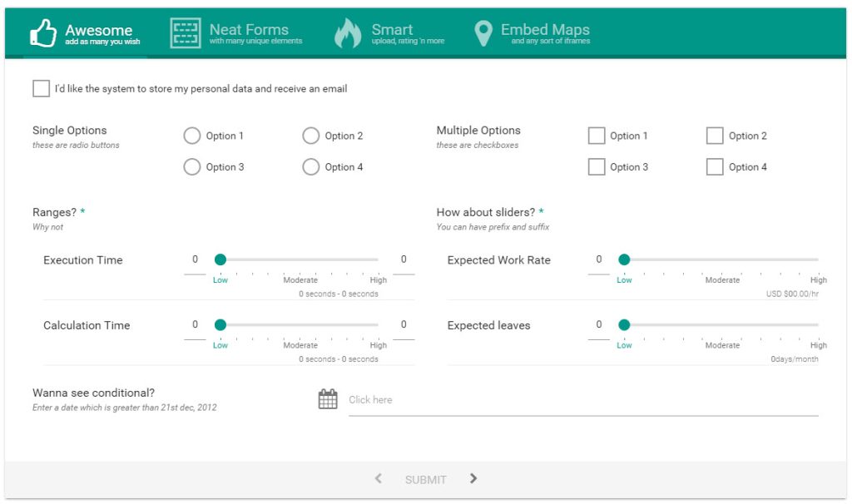Click the Expected Work Rate slider handle

[x=624, y=259]
